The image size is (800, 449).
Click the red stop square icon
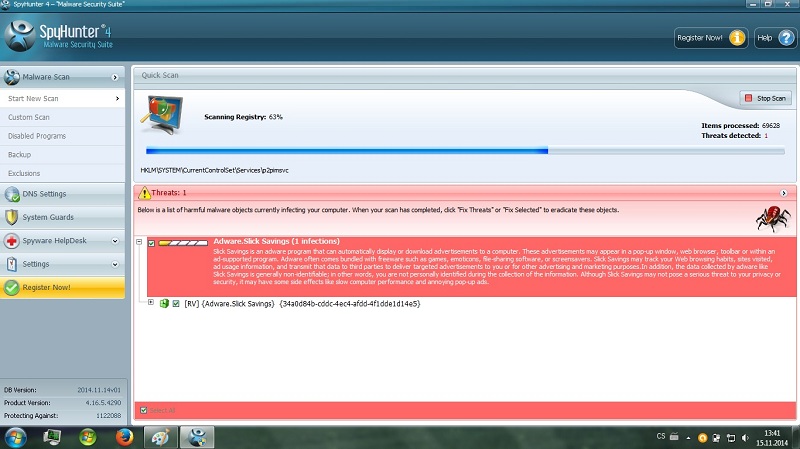(x=748, y=98)
